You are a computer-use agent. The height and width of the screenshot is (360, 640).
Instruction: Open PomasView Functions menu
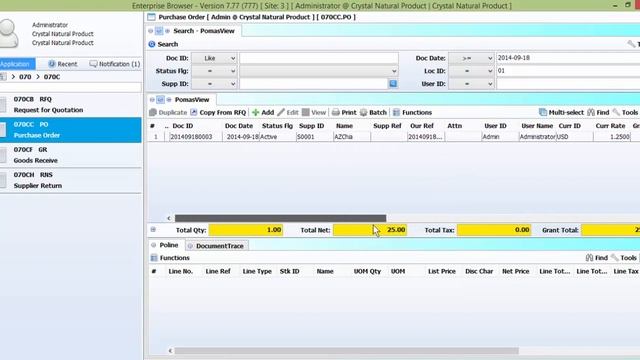click(x=412, y=112)
